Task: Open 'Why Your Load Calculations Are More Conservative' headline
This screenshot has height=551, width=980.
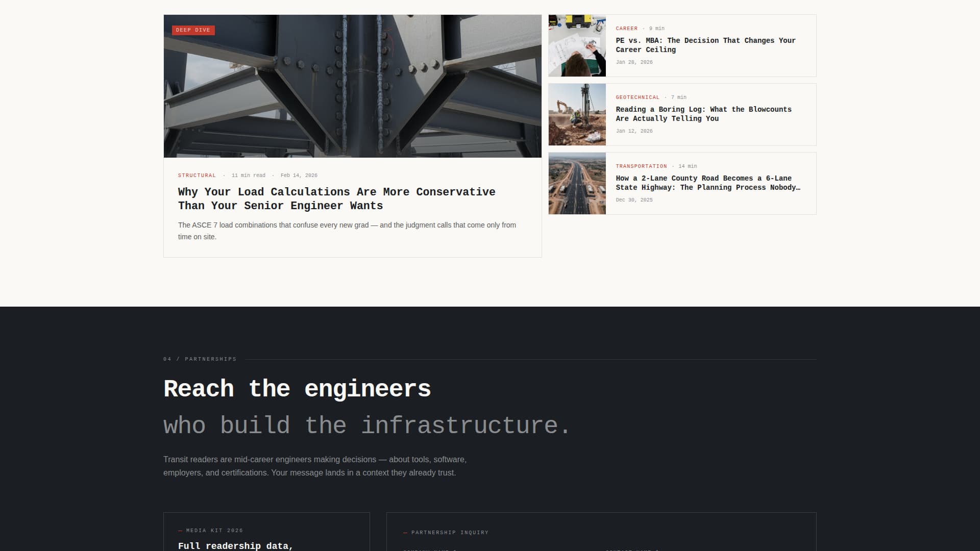Action: pyautogui.click(x=336, y=198)
